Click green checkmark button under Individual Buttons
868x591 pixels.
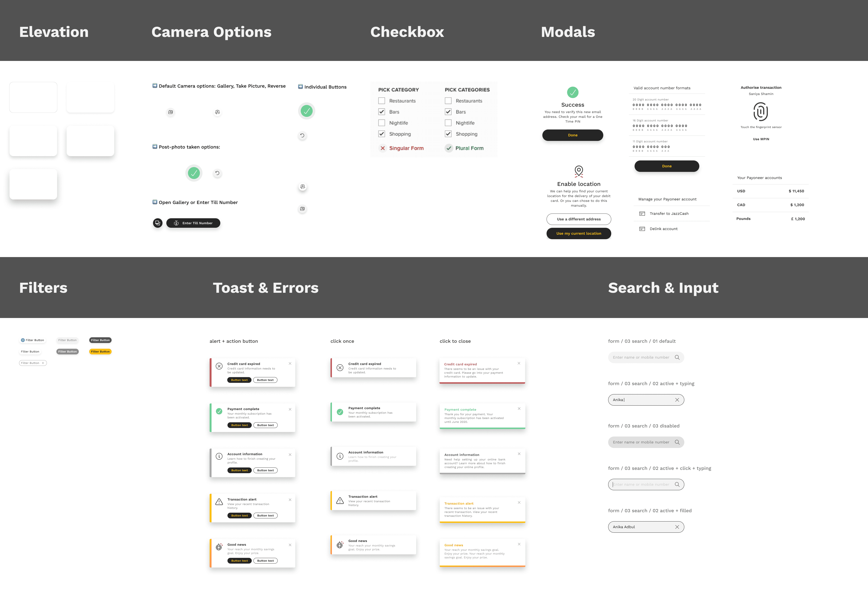[x=307, y=111]
